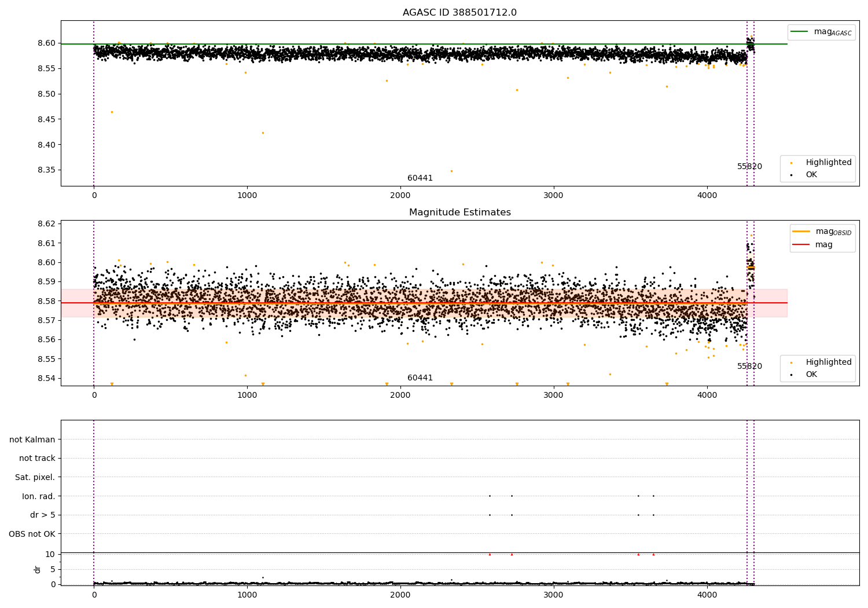Click "55820" annotation in Magnitude Estimates panel

749,367
